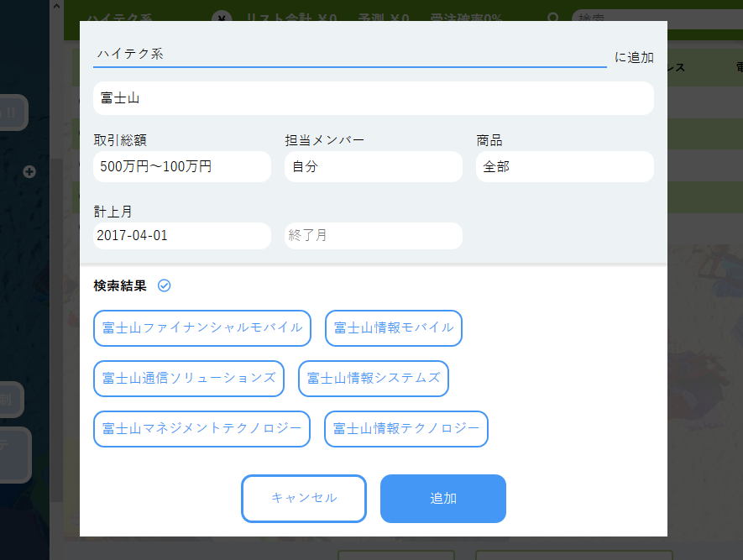Click the ハイテク系 list name field
The width and height of the screenshot is (743, 560).
point(350,54)
